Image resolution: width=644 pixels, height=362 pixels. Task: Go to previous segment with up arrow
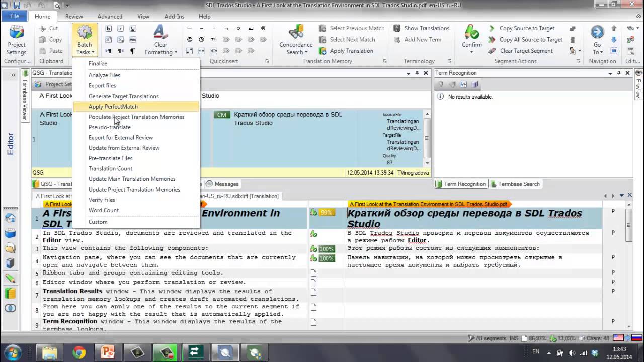(x=614, y=29)
